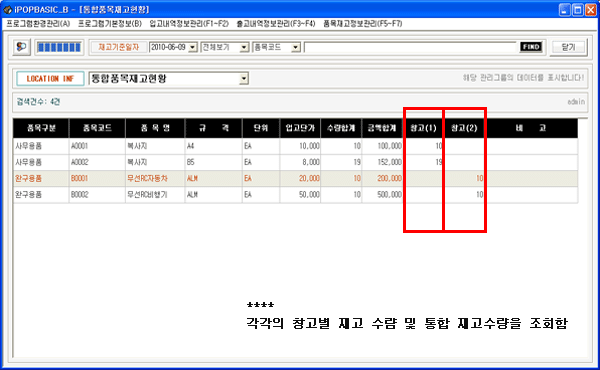The width and height of the screenshot is (600, 370).
Task: Click the 창고(1) column header
Action: [423, 128]
